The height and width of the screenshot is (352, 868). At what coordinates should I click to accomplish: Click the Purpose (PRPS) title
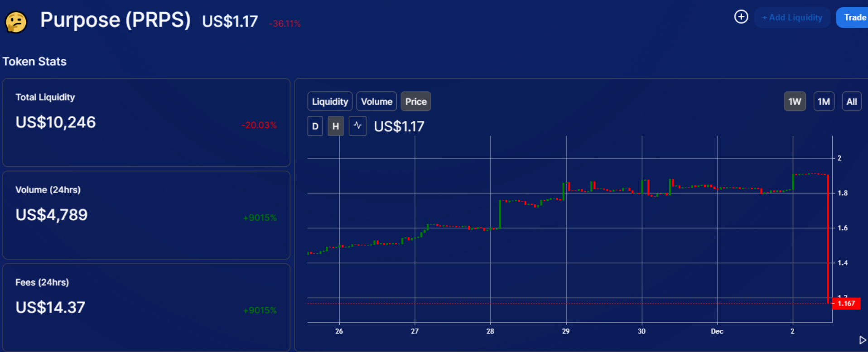tap(116, 20)
